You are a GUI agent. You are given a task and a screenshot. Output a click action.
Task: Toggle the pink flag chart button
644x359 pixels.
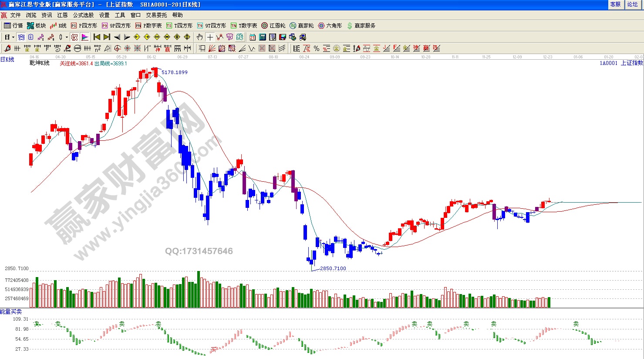pos(85,37)
